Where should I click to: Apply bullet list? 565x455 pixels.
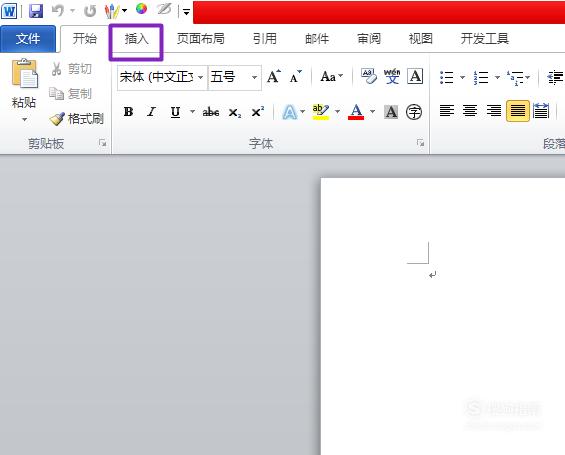[x=447, y=77]
